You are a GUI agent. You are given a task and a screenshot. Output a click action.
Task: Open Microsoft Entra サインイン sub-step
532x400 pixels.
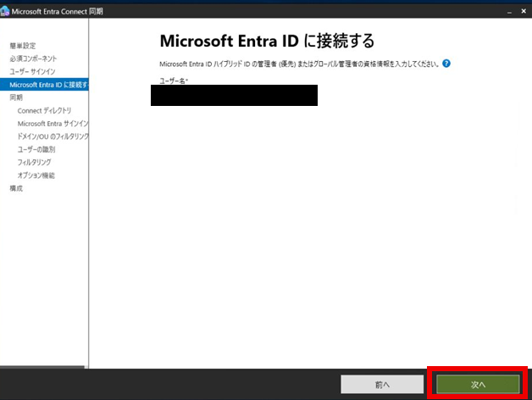click(53, 124)
